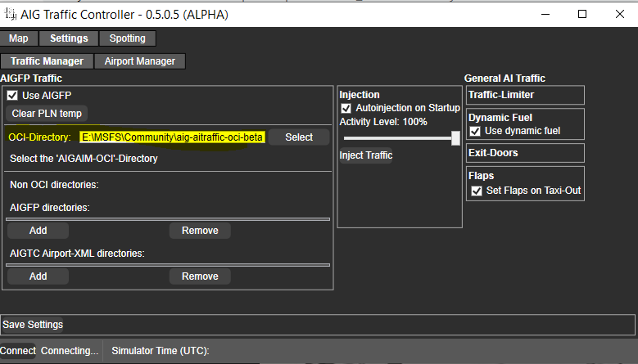Uncheck Use dynamic fuel

475,131
